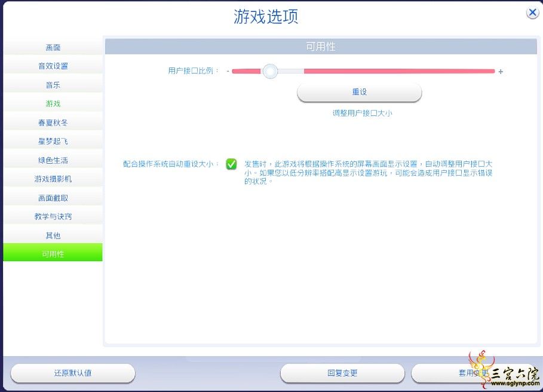543x392 pixels.
Task: Click the 套用变更 apply button
Action: (x=473, y=373)
